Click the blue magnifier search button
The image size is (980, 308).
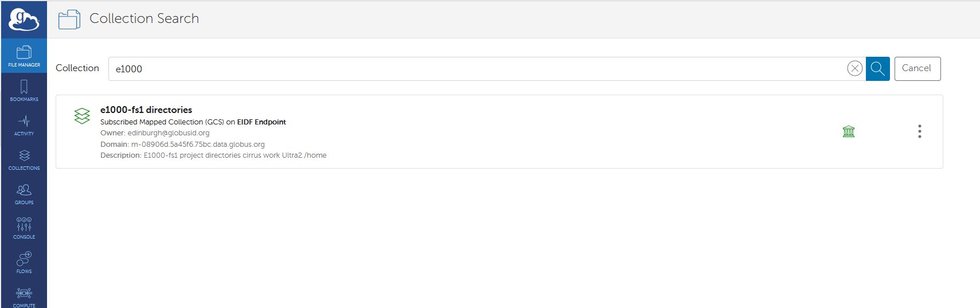tap(877, 69)
